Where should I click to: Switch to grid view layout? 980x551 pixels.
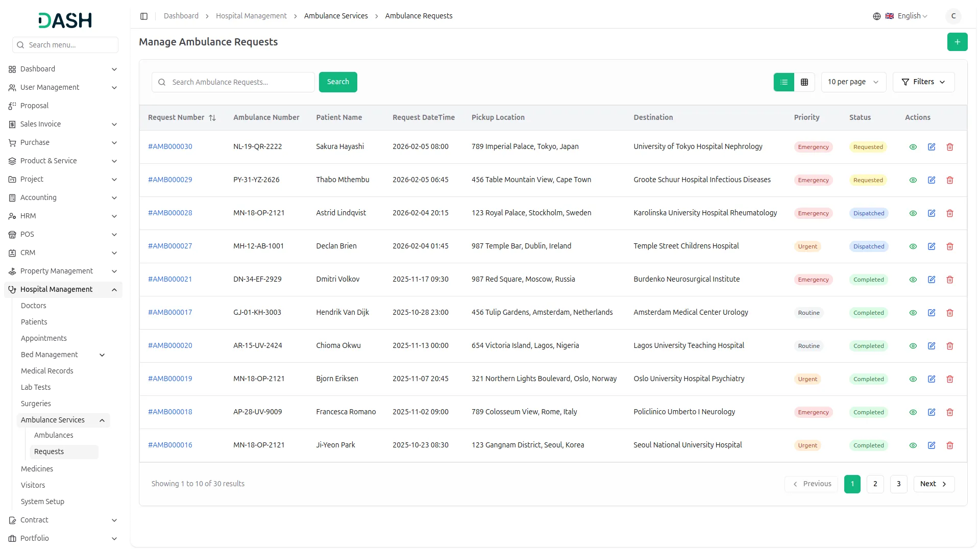coord(804,82)
